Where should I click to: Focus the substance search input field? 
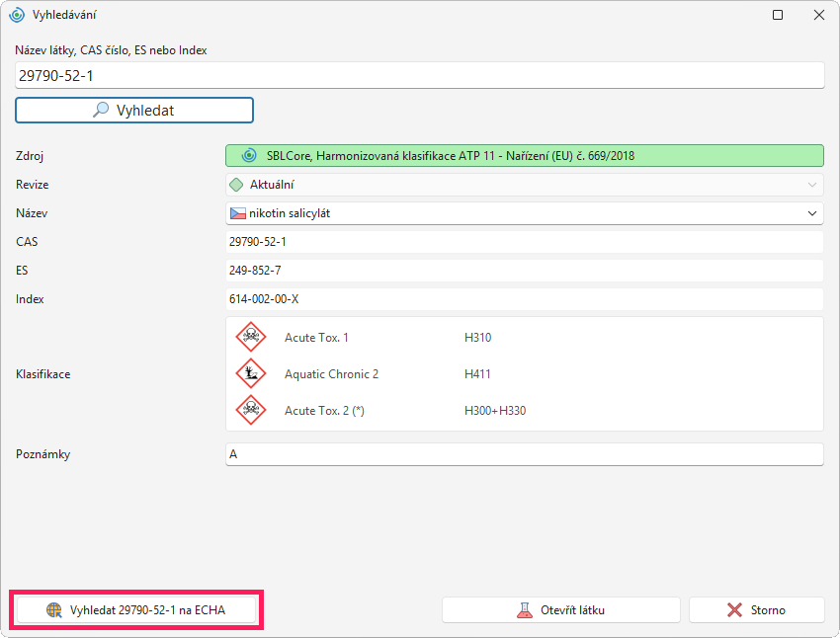coord(419,75)
